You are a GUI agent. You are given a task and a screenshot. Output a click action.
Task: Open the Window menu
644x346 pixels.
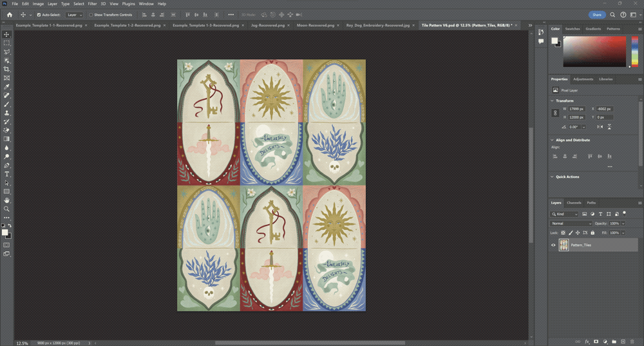click(146, 4)
